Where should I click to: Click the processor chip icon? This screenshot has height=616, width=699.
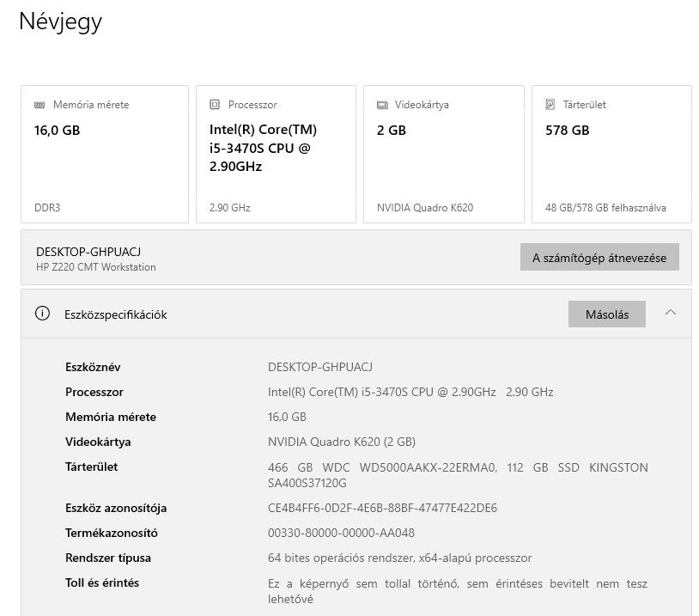[215, 105]
